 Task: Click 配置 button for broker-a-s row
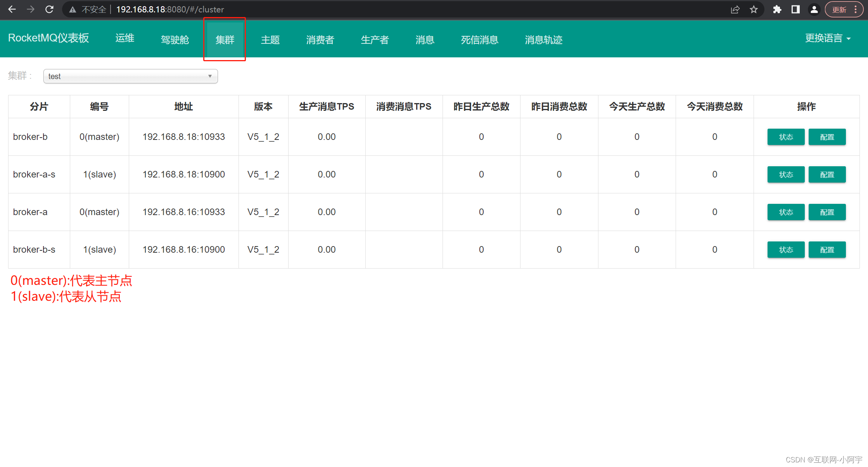tap(827, 175)
